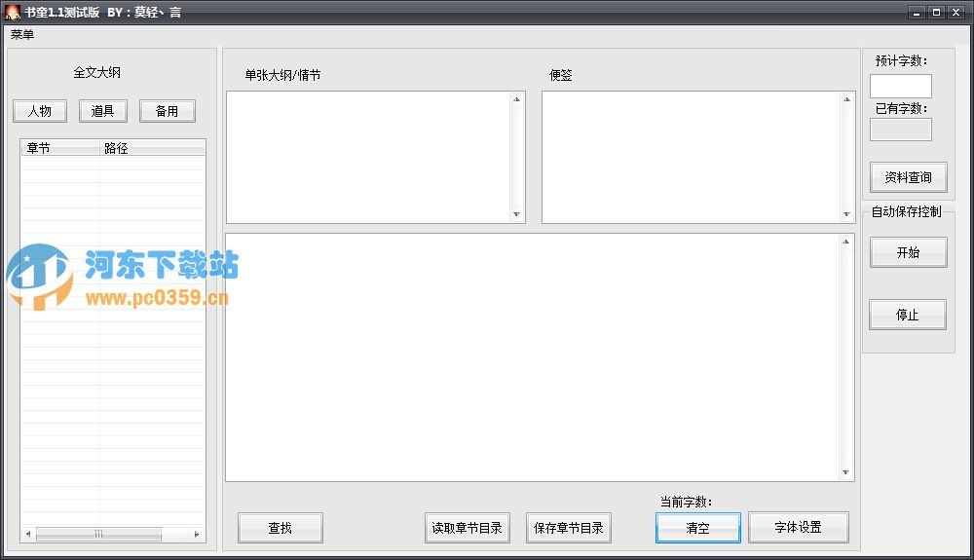This screenshot has height=560, width=974.
Task: Focus the 单张大纲/情节 text area
Action: tap(369, 157)
